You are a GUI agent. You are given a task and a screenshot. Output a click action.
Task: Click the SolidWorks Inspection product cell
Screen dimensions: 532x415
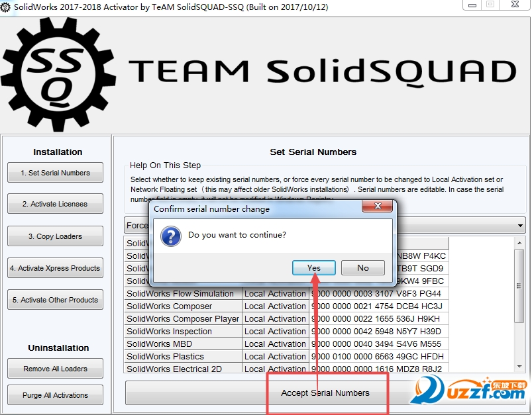click(x=184, y=331)
